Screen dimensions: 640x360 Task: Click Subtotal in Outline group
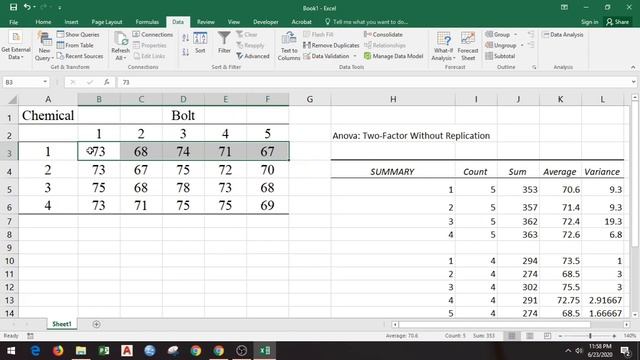tap(500, 56)
